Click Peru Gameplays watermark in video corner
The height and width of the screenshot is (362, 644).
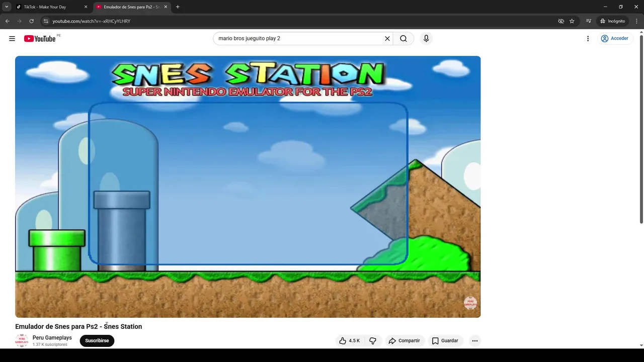click(x=470, y=303)
